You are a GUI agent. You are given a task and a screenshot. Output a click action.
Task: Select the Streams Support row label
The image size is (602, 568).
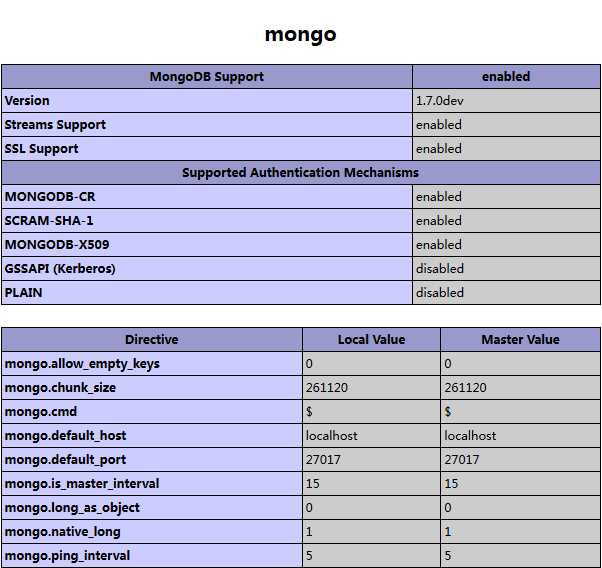pos(55,125)
